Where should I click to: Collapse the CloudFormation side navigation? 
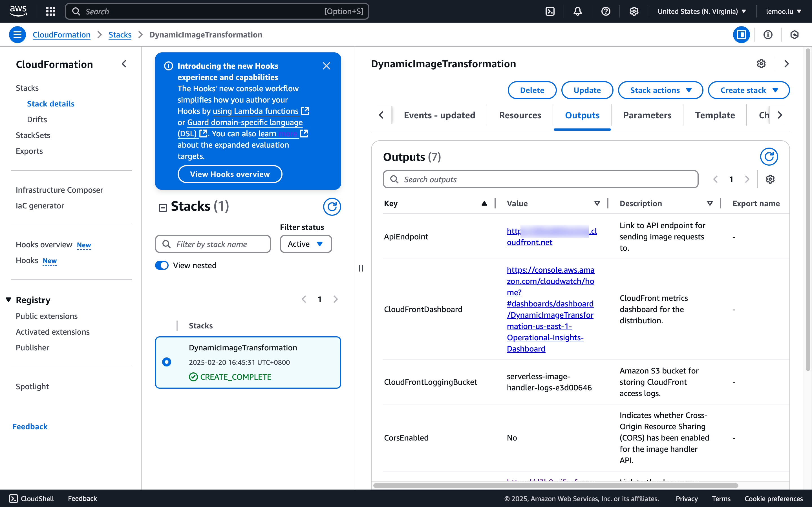coord(124,64)
